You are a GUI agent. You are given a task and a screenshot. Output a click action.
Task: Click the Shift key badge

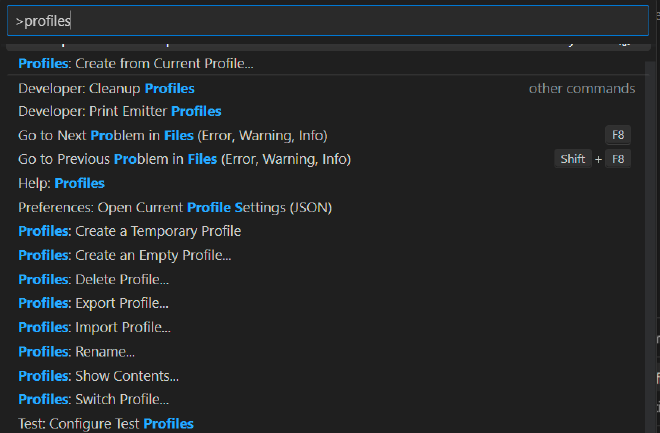573,159
